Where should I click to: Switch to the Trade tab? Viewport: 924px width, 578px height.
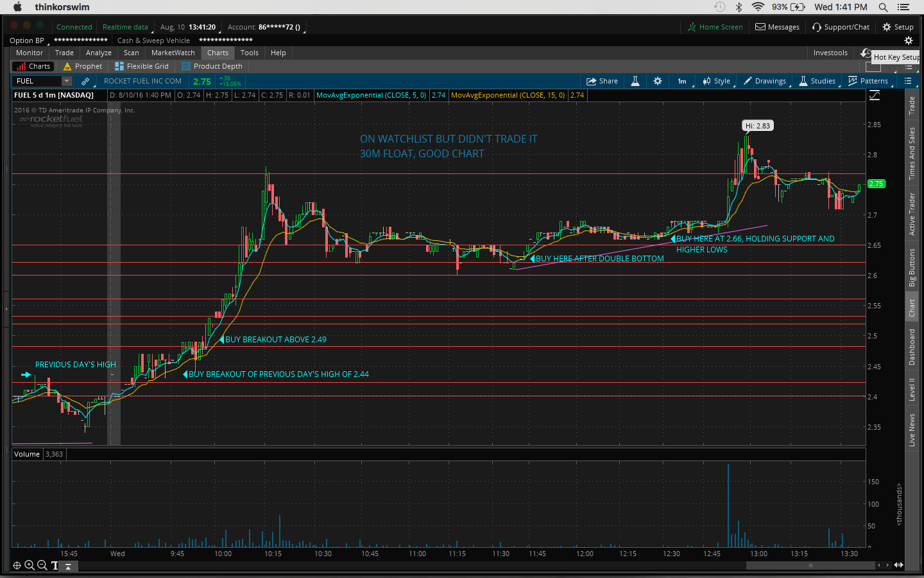pos(64,53)
